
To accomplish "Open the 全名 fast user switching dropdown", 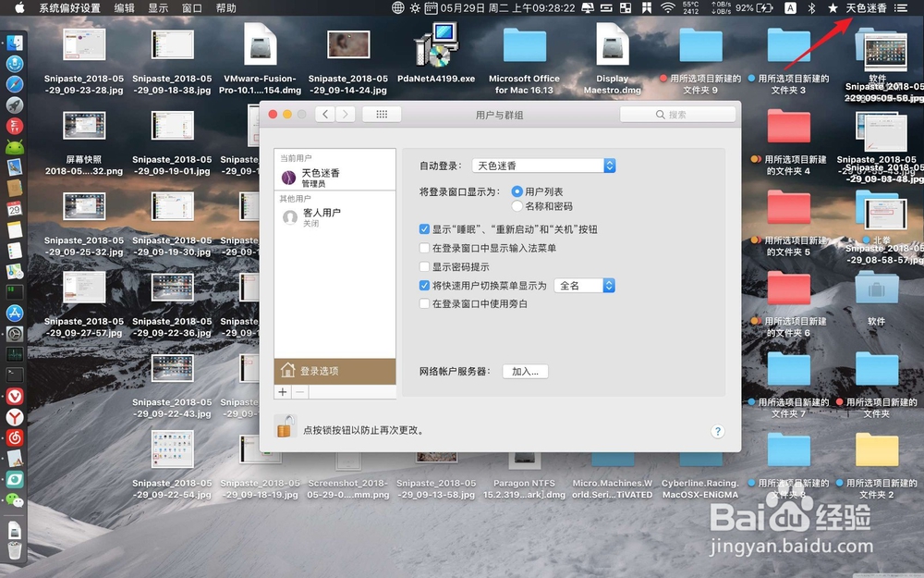I will [585, 285].
